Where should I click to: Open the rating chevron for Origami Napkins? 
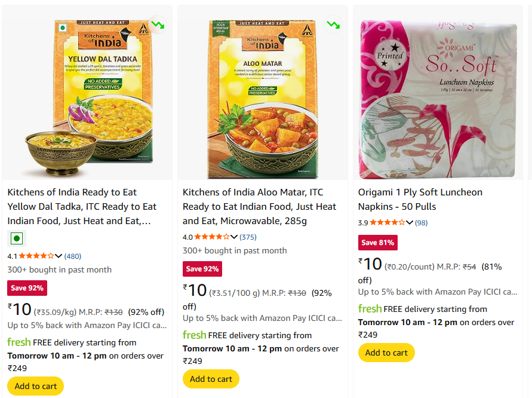click(410, 222)
